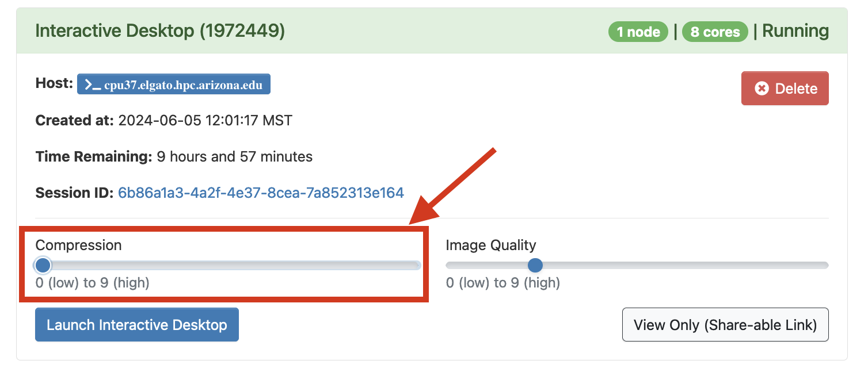Viewport: 868px width, 376px height.
Task: Open shell to cpu37.elgato.hpc.arizona.edu host
Action: coord(174,85)
